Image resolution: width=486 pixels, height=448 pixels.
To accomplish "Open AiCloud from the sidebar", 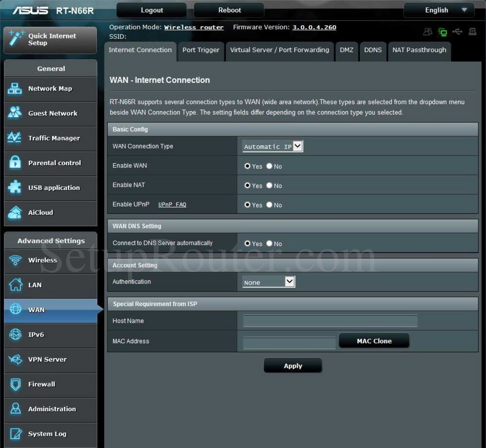I will pos(50,213).
